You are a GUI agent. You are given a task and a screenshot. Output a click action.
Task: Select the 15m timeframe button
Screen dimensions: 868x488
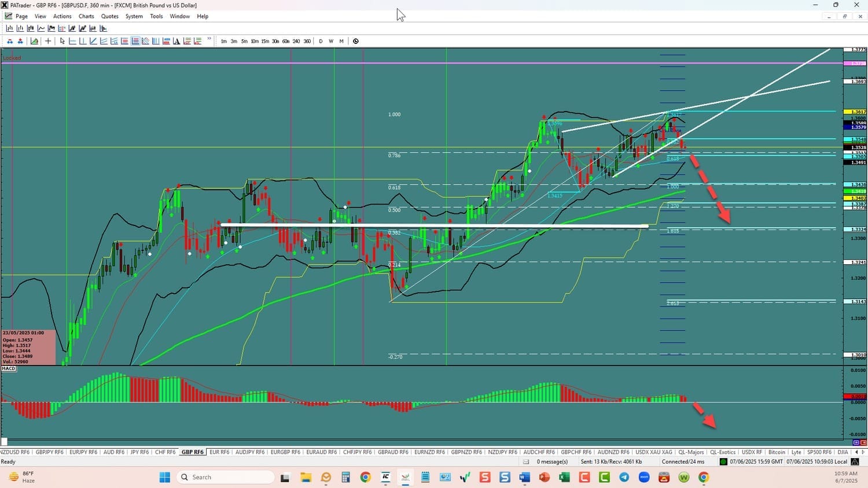coord(265,41)
